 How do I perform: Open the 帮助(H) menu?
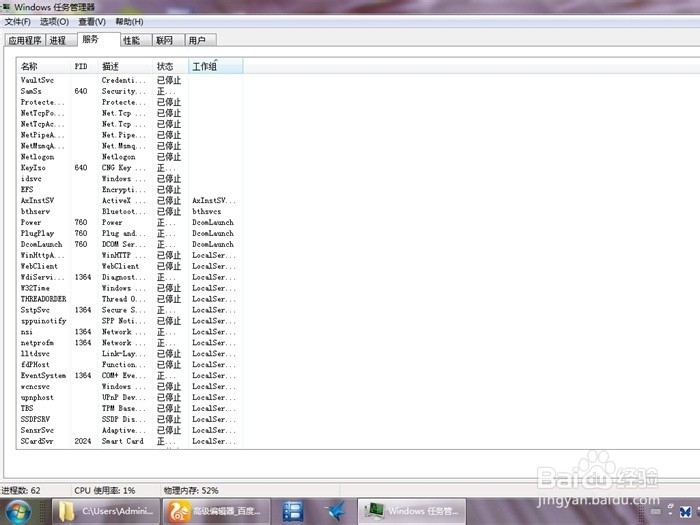129,21
